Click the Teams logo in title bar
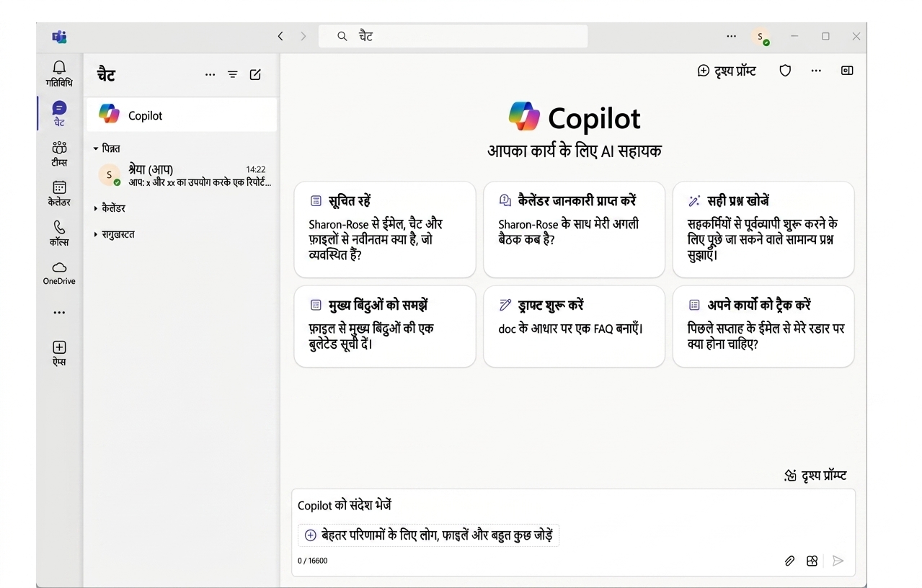The width and height of the screenshot is (922, 588). 59,37
